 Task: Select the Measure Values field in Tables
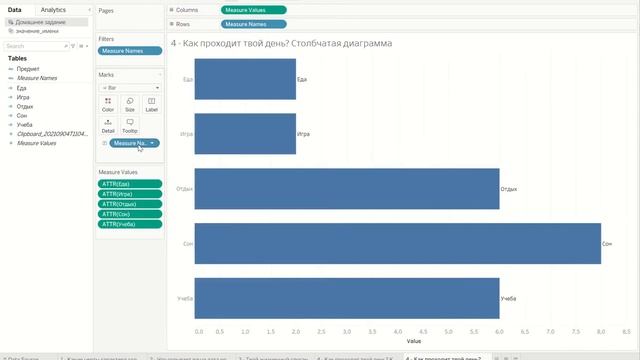click(37, 143)
